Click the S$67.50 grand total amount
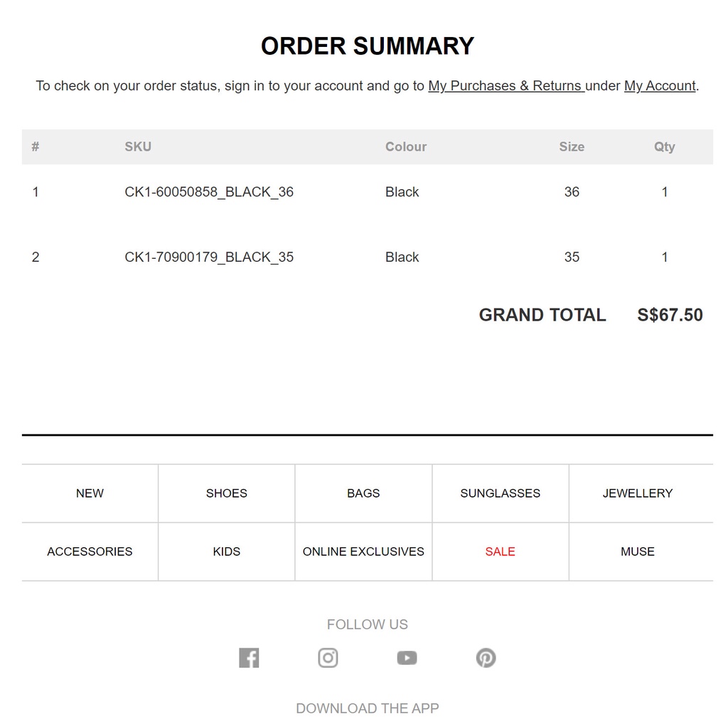This screenshot has width=728, height=728. pyautogui.click(x=670, y=315)
